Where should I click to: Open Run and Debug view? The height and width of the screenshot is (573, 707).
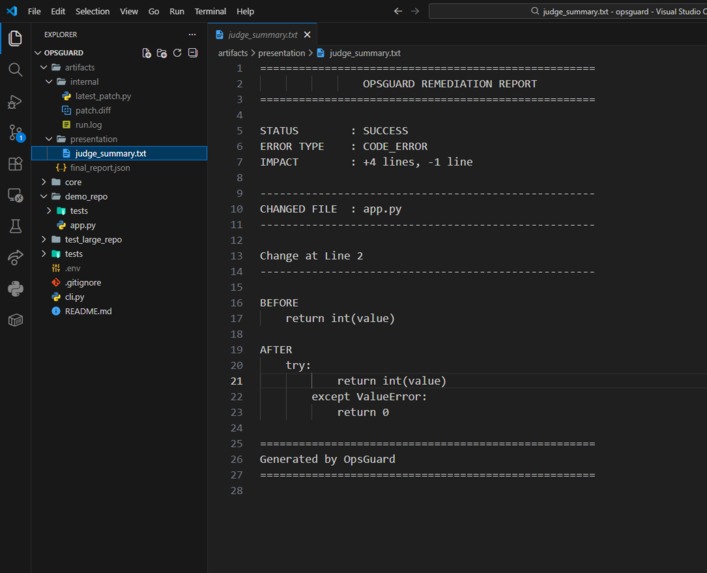tap(15, 101)
